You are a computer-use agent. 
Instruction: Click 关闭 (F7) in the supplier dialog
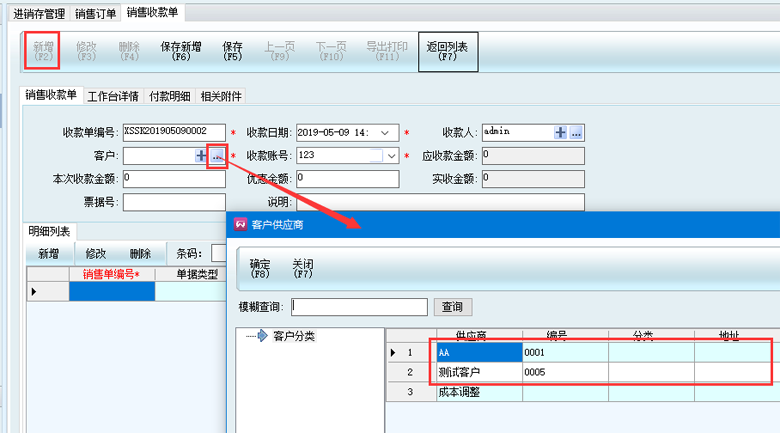(x=302, y=267)
